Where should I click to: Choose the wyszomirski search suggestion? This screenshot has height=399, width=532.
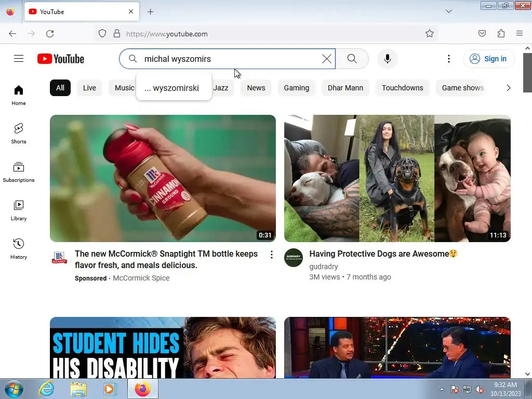pos(174,88)
